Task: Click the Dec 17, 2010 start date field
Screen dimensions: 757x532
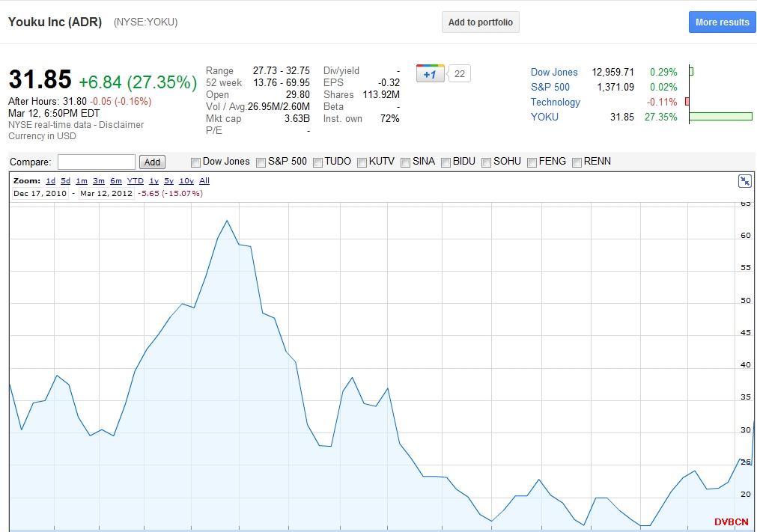Action: 40,194
